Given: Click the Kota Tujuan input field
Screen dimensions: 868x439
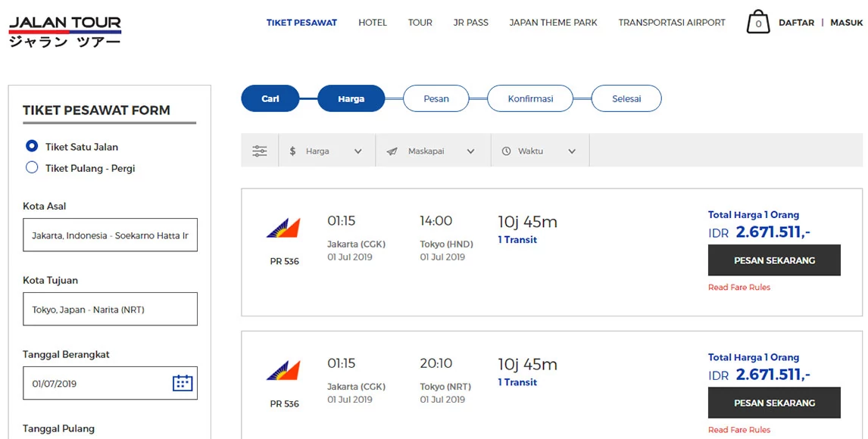Looking at the screenshot, I should [110, 309].
